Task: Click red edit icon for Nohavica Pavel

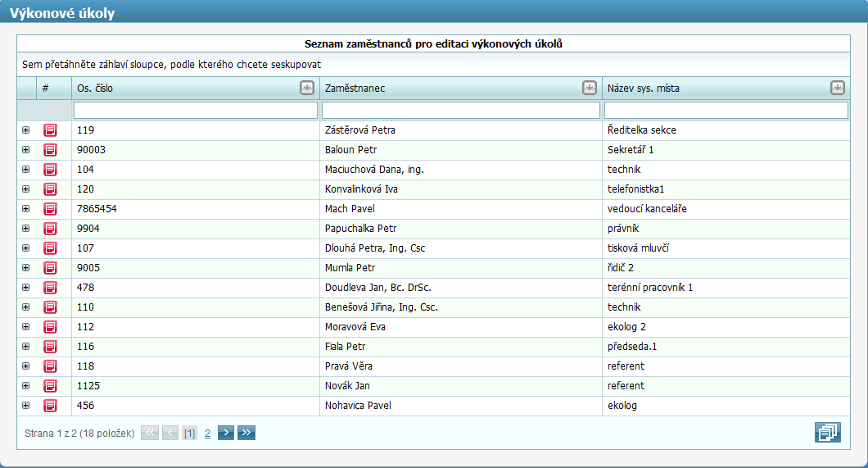Action: (50, 406)
